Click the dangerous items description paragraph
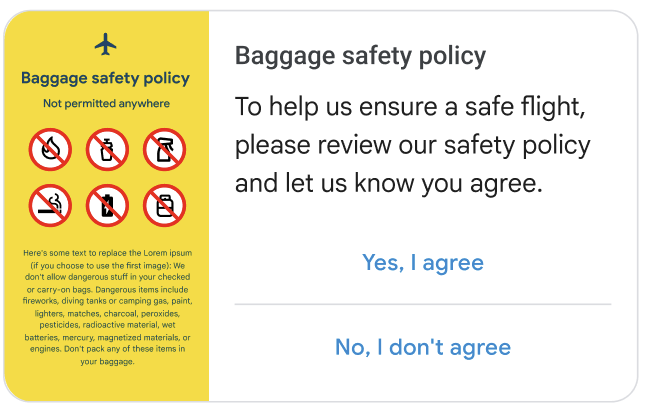 (106, 307)
